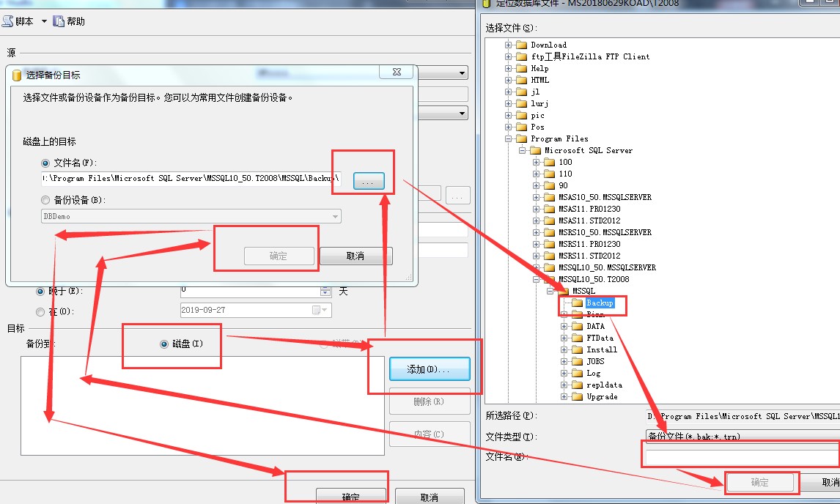Select the Program Files folder icon
Image resolution: width=840 pixels, height=504 pixels.
(522, 139)
